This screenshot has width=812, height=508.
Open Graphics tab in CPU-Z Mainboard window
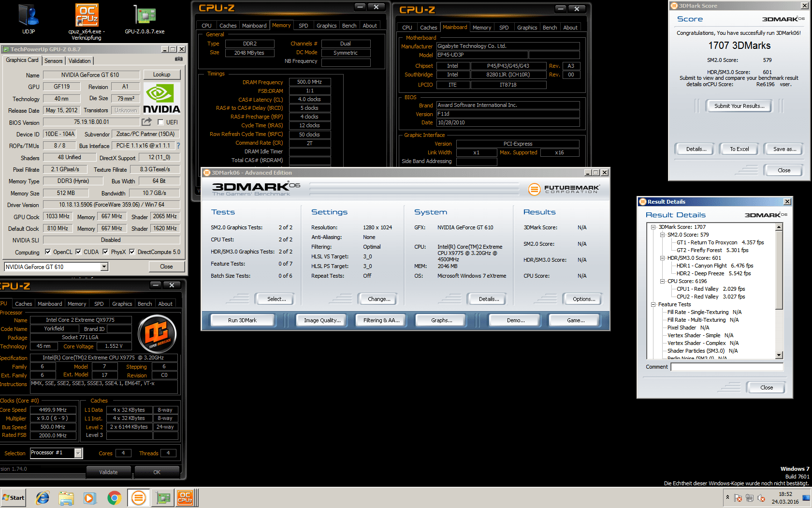tap(527, 28)
